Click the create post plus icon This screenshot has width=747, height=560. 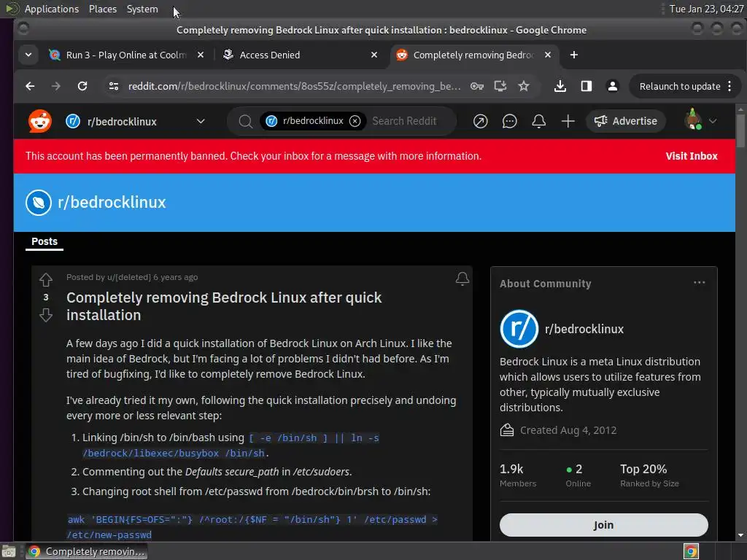[x=568, y=121]
